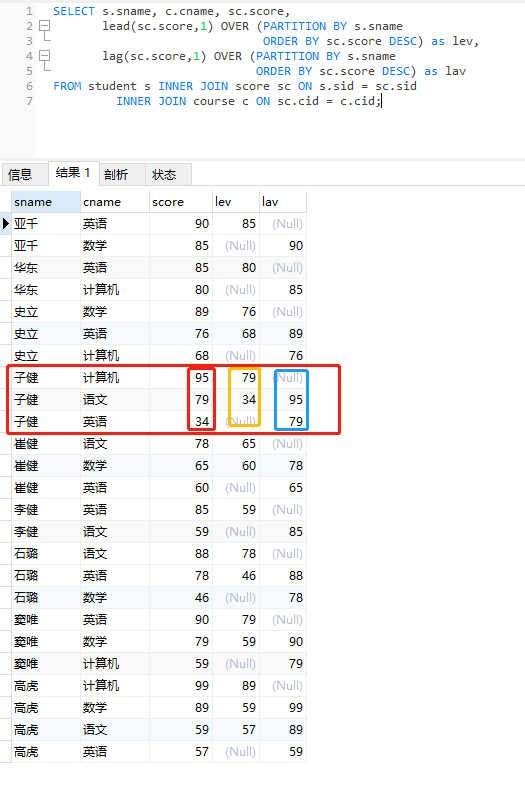Image resolution: width=525 pixels, height=793 pixels.
Task: Collapse the code fold at line 4
Action: (x=45, y=56)
